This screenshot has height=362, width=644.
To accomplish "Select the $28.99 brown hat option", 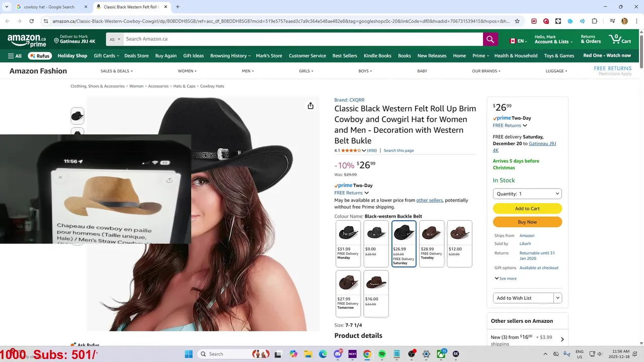I will 432,244.
